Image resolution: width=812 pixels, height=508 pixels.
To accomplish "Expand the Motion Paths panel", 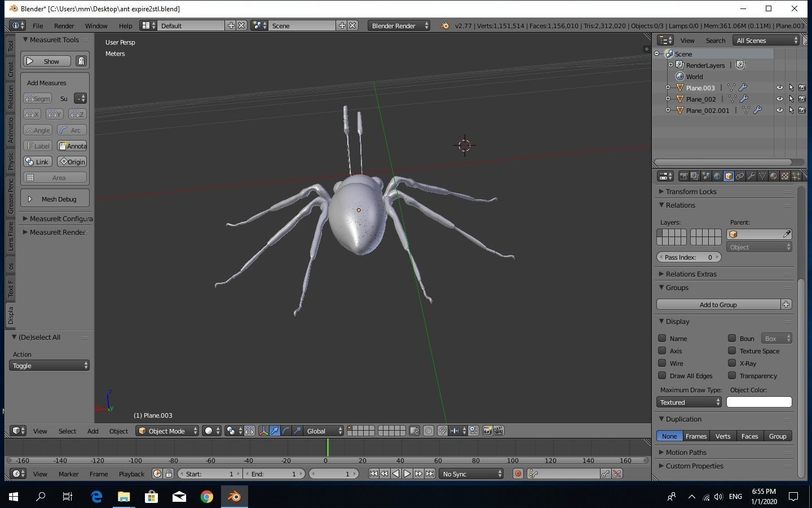I will [x=686, y=452].
